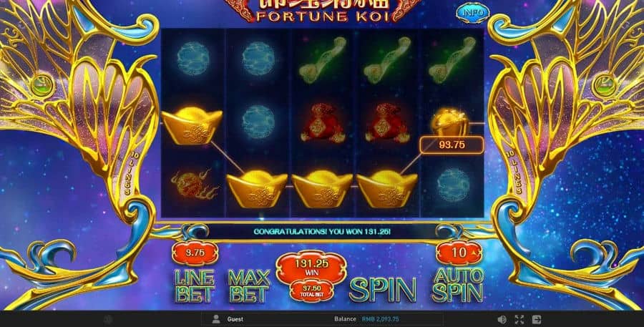Click the RMB balance amount
Viewport: 644px width, 327px height.
pyautogui.click(x=381, y=319)
